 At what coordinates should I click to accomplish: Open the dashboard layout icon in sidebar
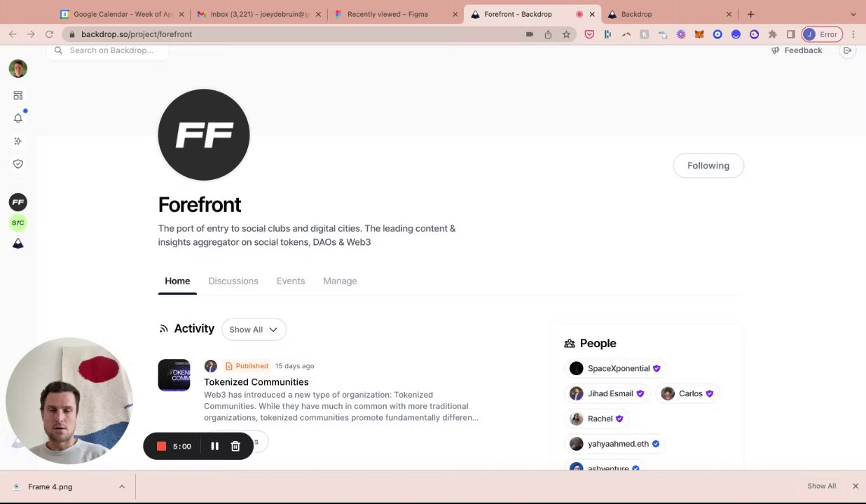click(x=18, y=95)
